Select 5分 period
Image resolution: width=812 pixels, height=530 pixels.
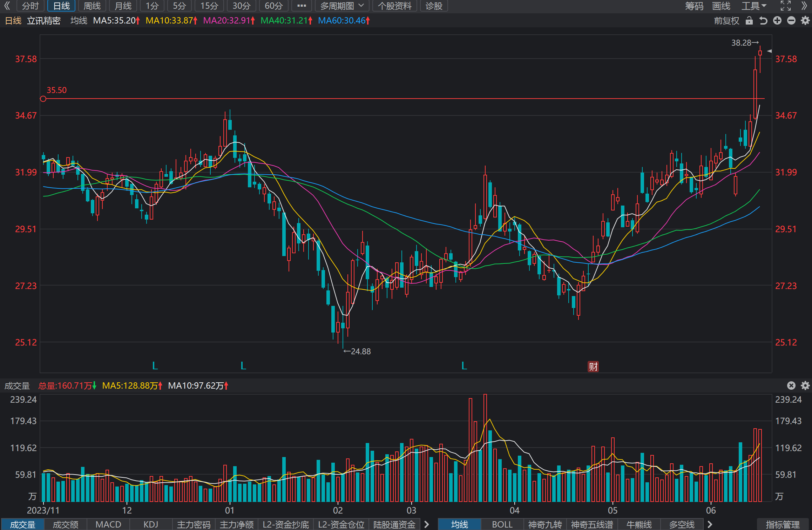pyautogui.click(x=180, y=6)
